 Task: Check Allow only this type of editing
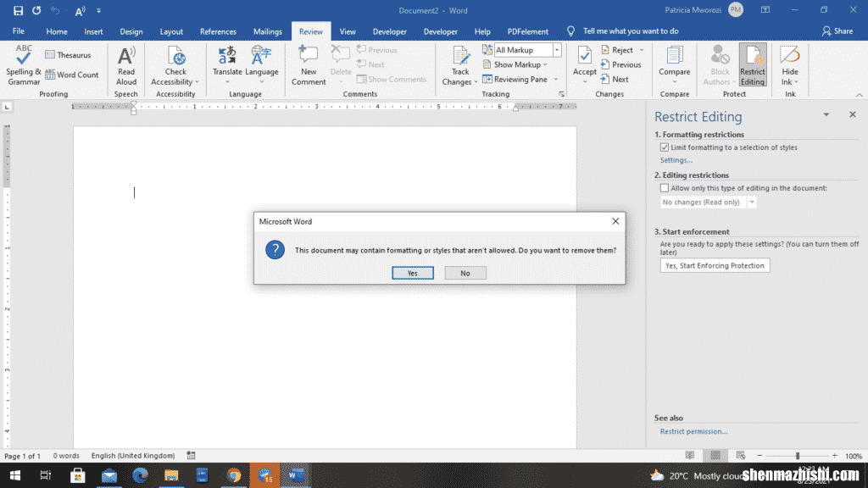[x=665, y=188]
